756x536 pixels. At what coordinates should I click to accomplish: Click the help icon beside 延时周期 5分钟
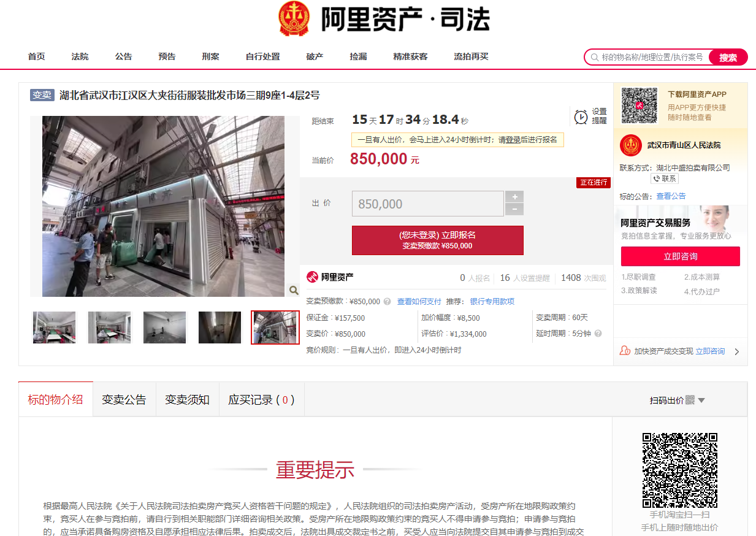598,334
